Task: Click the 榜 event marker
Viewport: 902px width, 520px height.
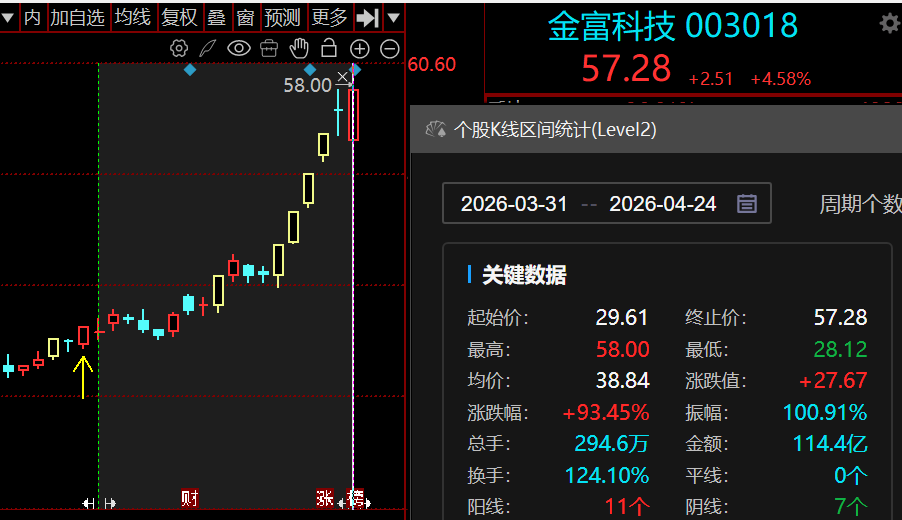Action: coord(357,498)
